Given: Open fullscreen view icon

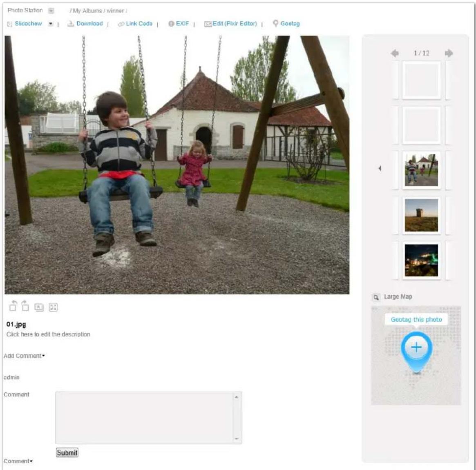Looking at the screenshot, I should pyautogui.click(x=53, y=307).
